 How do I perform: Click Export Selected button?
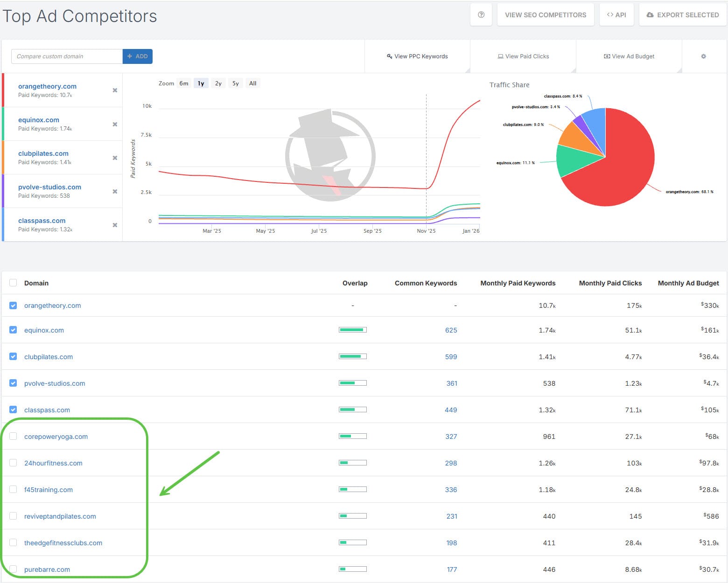(682, 15)
